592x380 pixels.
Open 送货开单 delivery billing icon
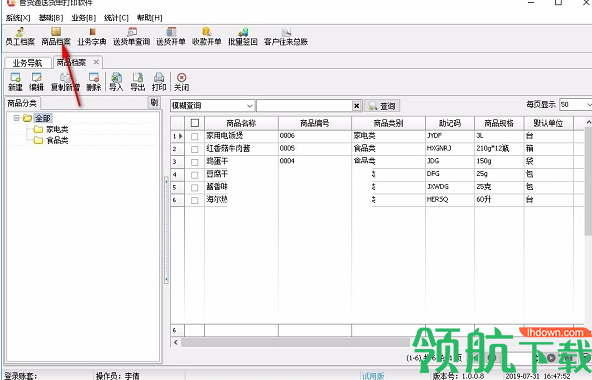point(171,37)
